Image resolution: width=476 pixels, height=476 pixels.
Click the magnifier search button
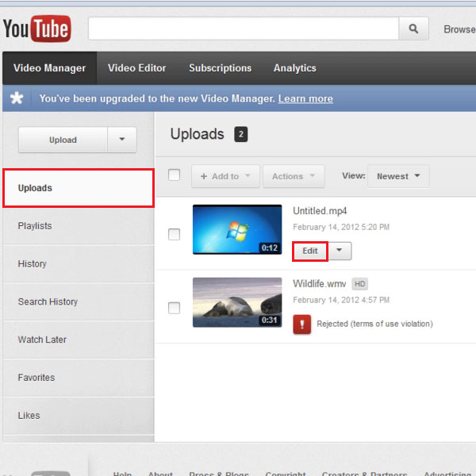point(413,29)
